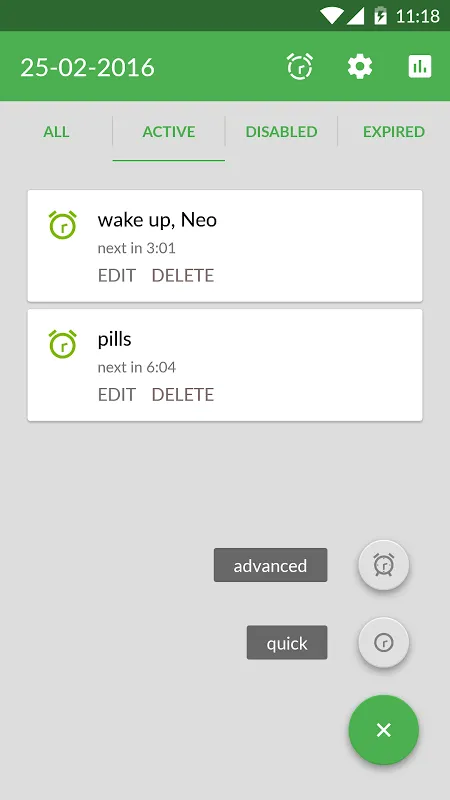
Task: Delete the pills alarm
Action: [x=183, y=395]
